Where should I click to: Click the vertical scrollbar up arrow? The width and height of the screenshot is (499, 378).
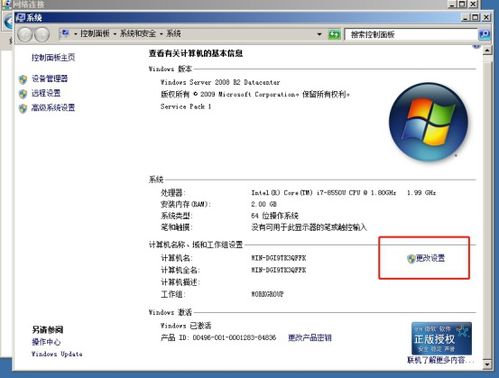pos(487,50)
